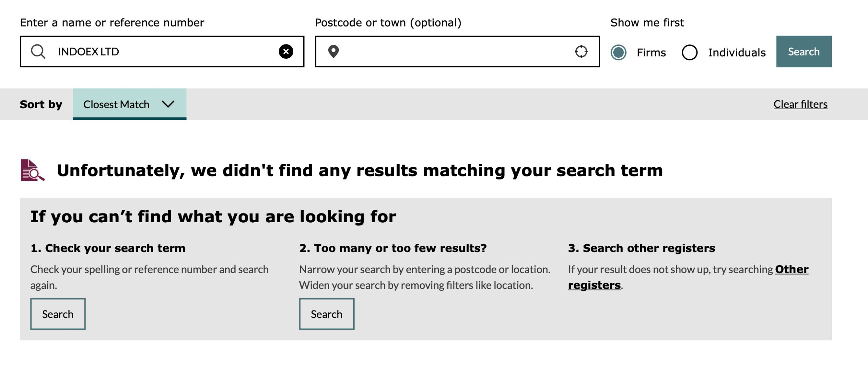This screenshot has height=374, width=868.
Task: Click Search under Too many or too few results
Action: click(327, 314)
